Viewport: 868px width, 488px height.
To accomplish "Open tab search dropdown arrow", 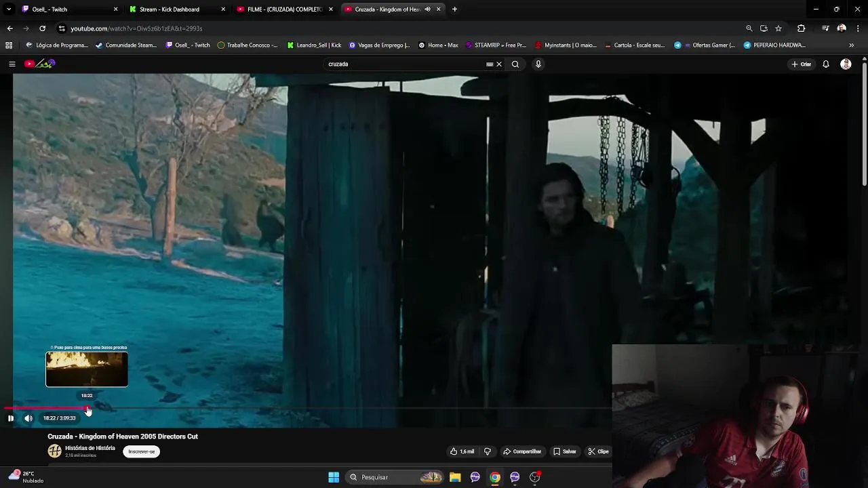I will click(8, 9).
